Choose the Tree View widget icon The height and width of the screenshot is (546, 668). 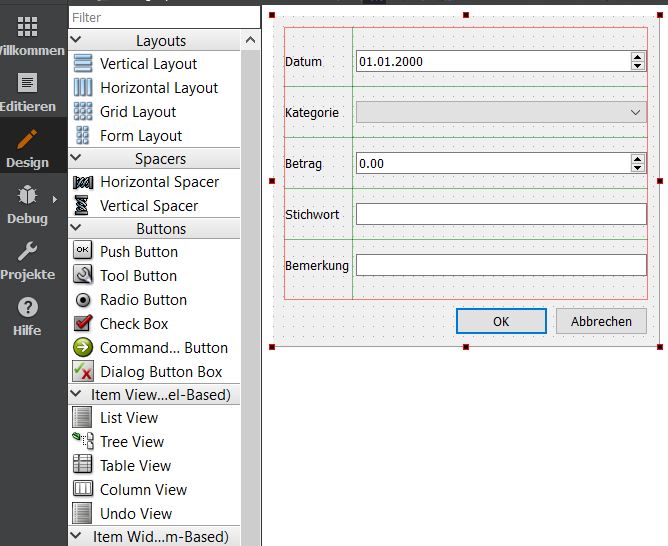coord(83,442)
